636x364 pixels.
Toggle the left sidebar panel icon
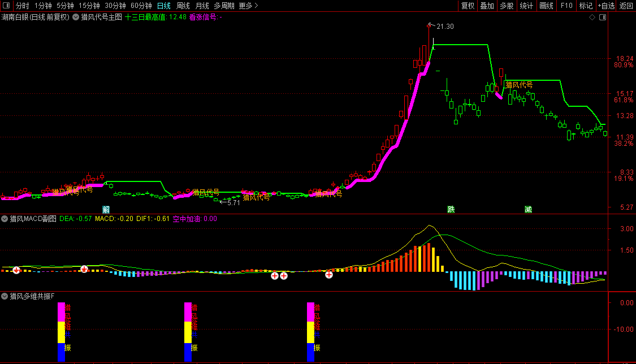click(6, 6)
